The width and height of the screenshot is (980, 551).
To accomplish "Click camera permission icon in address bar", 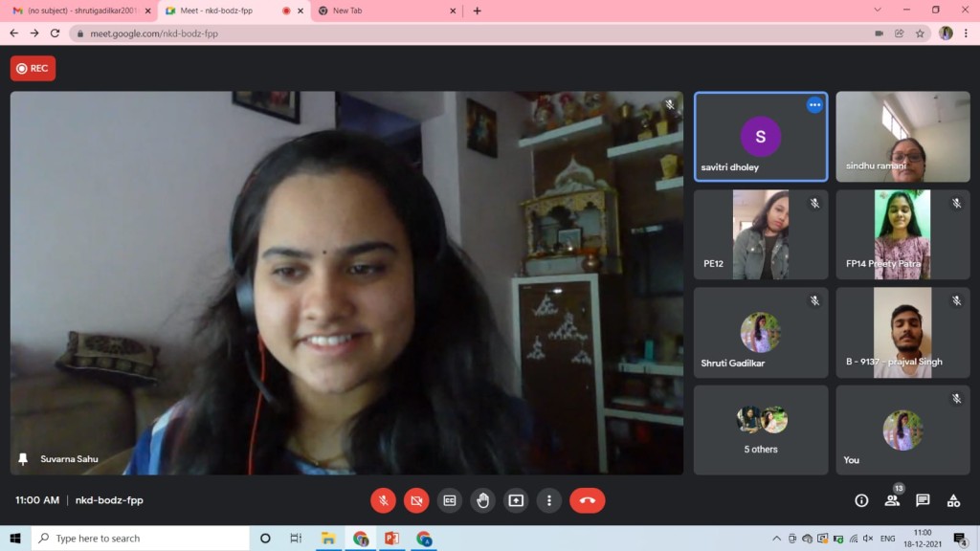I will pos(879,33).
